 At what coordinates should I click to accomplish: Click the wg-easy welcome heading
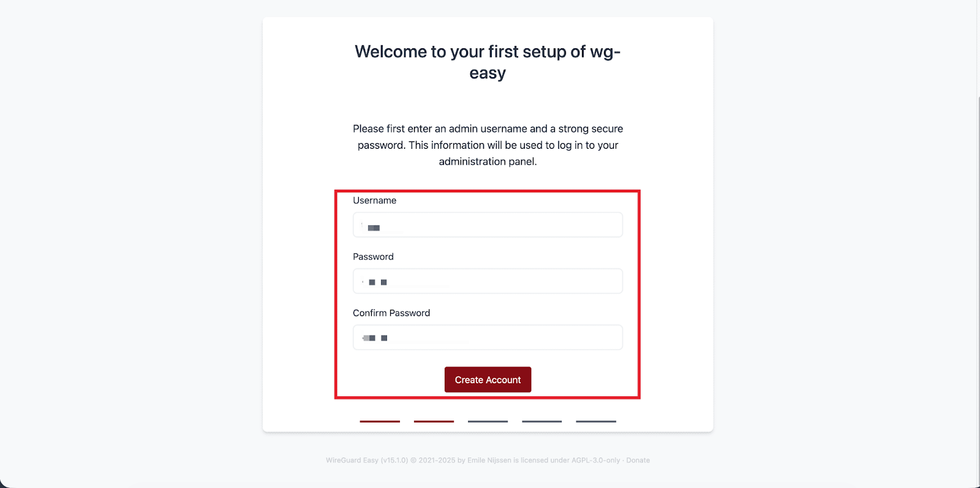[488, 61]
